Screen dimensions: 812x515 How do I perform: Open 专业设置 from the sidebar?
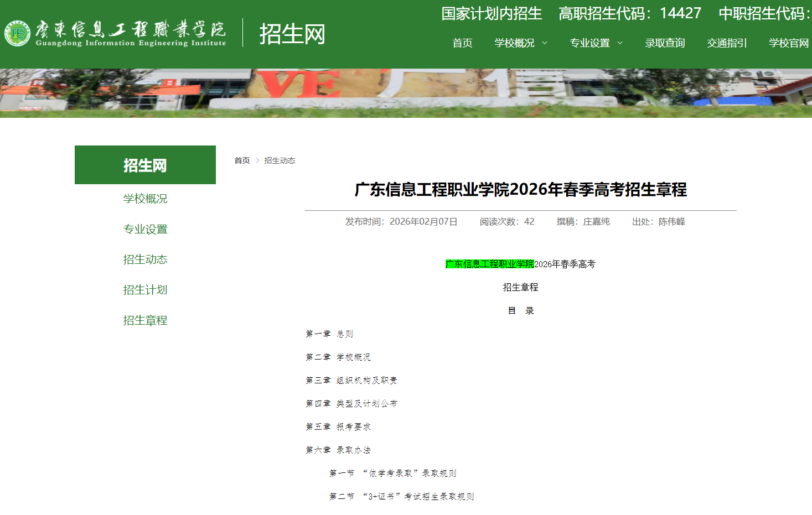click(x=146, y=229)
